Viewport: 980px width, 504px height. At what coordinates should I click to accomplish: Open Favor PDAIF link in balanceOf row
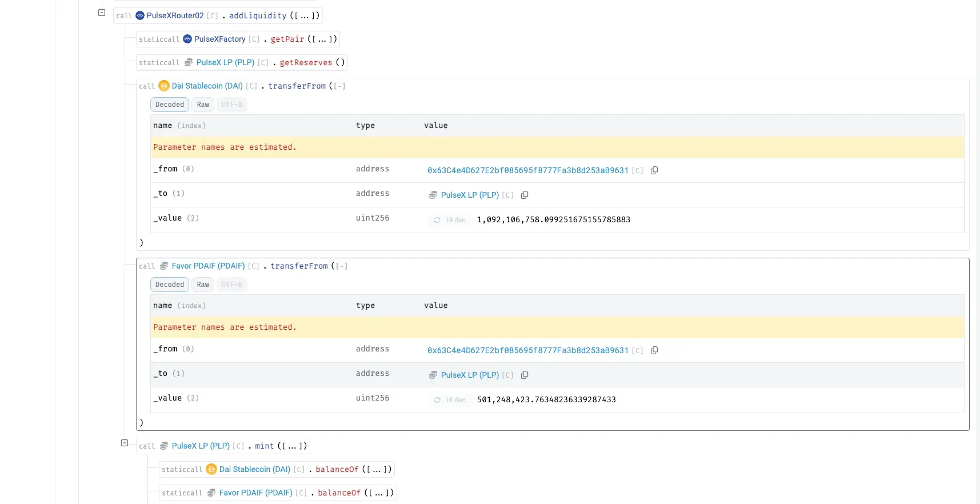256,493
